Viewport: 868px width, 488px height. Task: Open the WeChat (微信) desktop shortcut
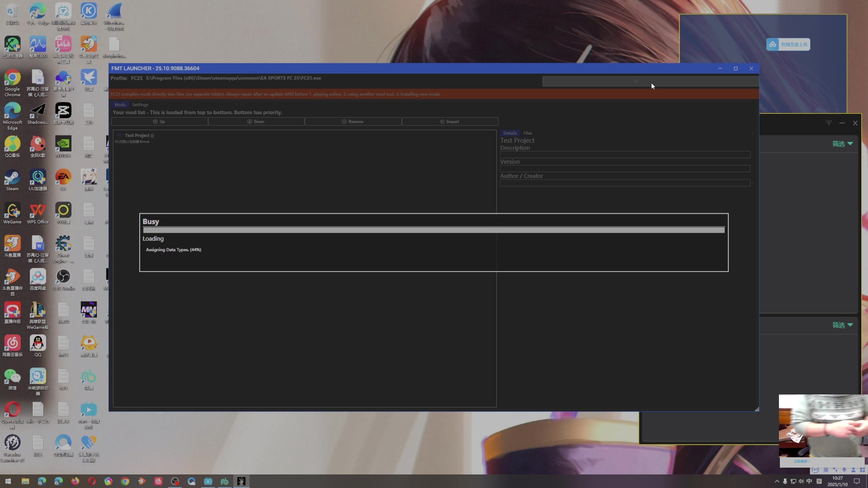12,379
